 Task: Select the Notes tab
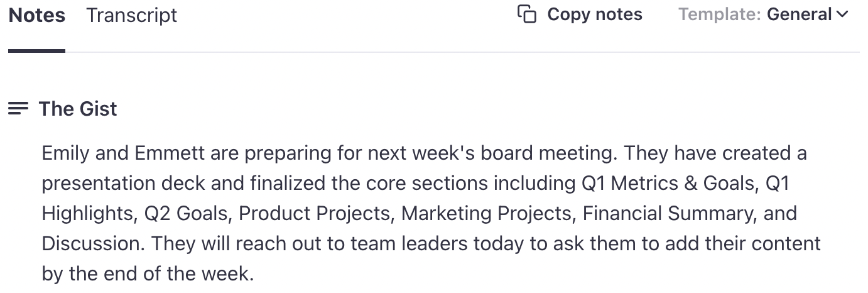[x=37, y=15]
